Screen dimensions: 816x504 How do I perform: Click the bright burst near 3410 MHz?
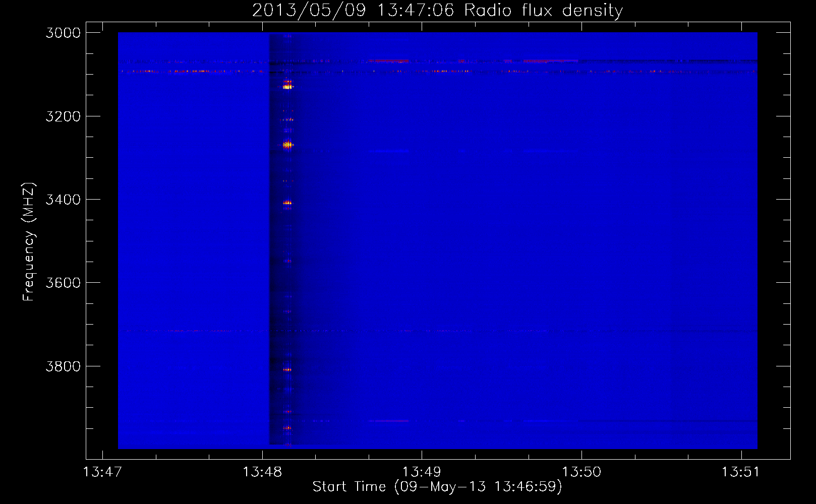[x=287, y=203]
